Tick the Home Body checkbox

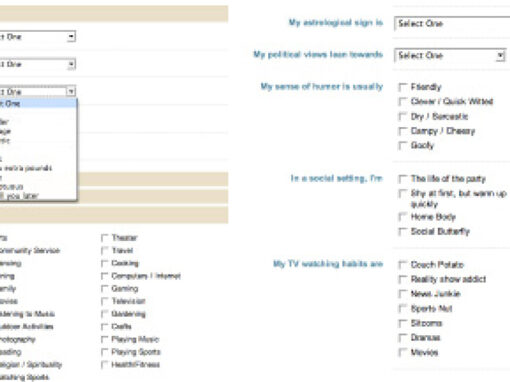(403, 217)
